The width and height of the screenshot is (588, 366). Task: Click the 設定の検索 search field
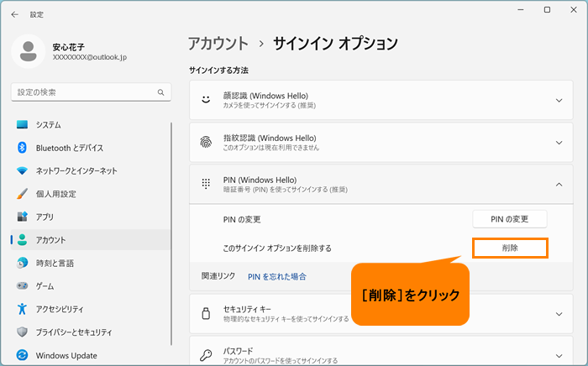[x=91, y=92]
